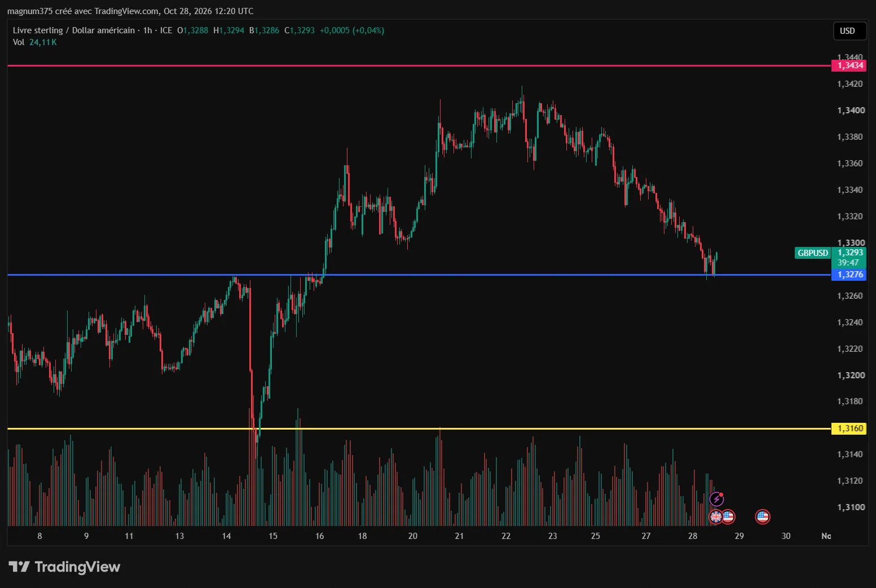Click the US flag icon beside the UK flag
876x588 pixels.
point(728,516)
